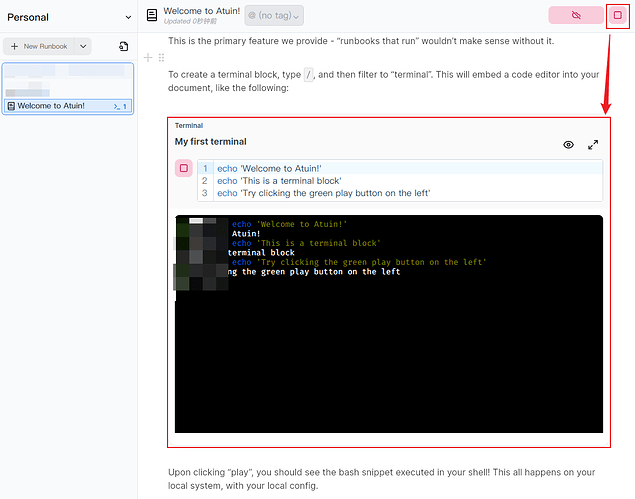Click inside the black terminal output area

[x=389, y=324]
